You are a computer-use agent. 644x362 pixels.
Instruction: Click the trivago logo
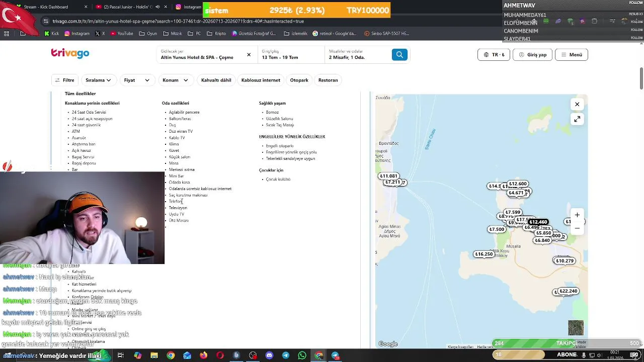coord(70,53)
